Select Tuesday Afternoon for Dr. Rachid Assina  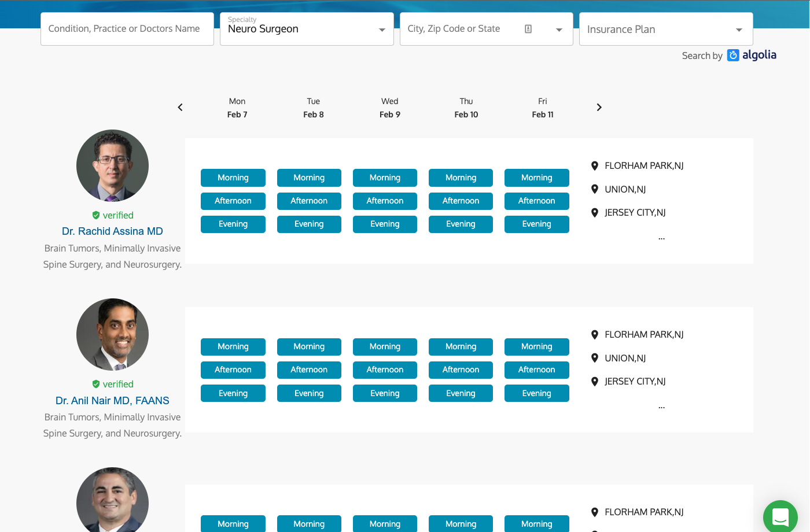(309, 201)
